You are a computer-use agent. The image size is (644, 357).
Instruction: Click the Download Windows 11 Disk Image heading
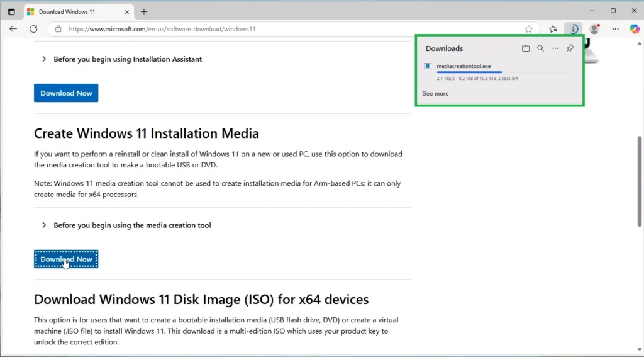[x=201, y=300]
